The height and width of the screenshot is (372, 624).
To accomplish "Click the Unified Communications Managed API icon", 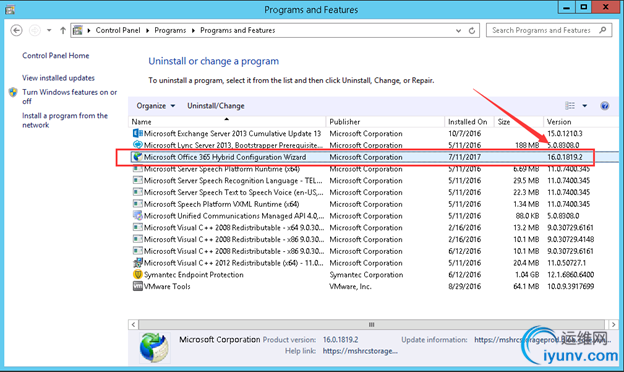I will (137, 216).
